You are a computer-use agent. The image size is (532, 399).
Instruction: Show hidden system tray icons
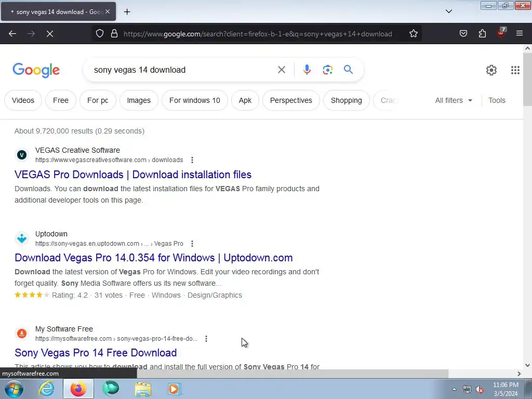454,389
